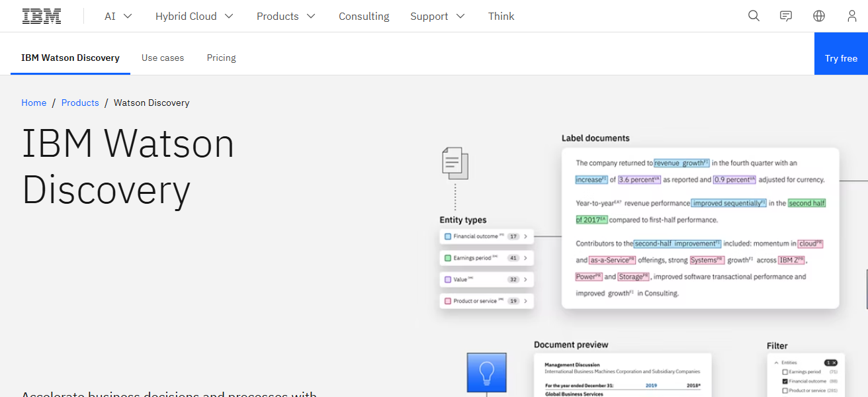The height and width of the screenshot is (397, 868).
Task: Click the user profile icon
Action: coord(851,15)
